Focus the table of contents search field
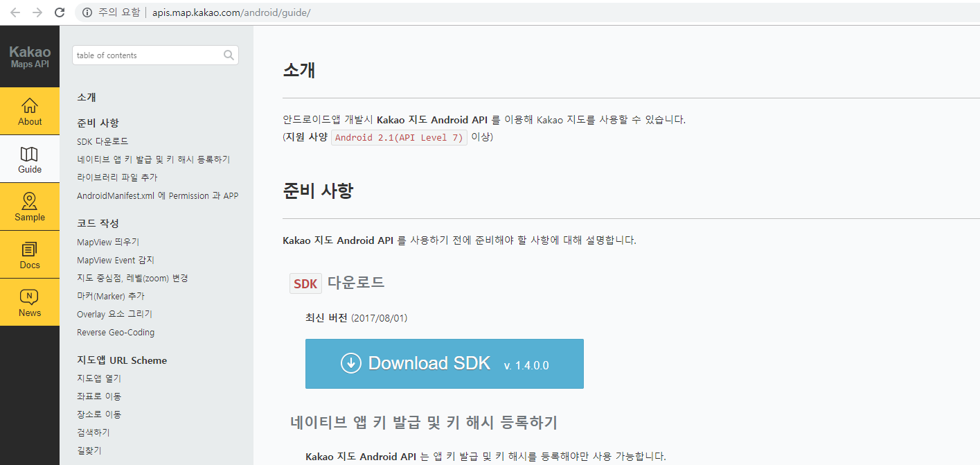 155,55
